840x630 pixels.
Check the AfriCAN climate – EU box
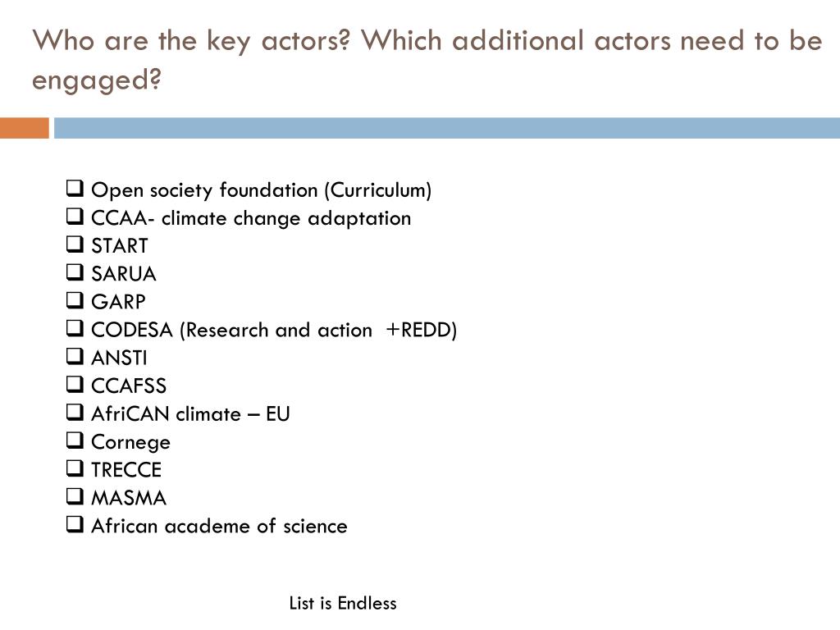pyautogui.click(x=75, y=412)
